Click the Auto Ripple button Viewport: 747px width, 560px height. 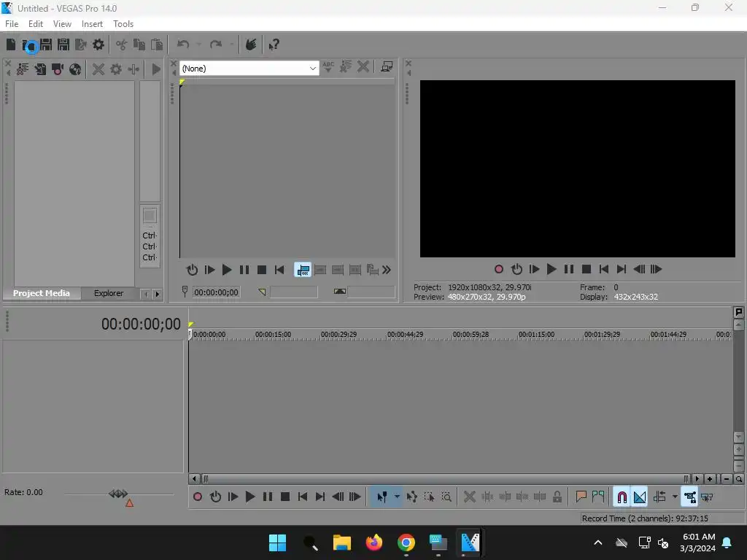point(659,497)
